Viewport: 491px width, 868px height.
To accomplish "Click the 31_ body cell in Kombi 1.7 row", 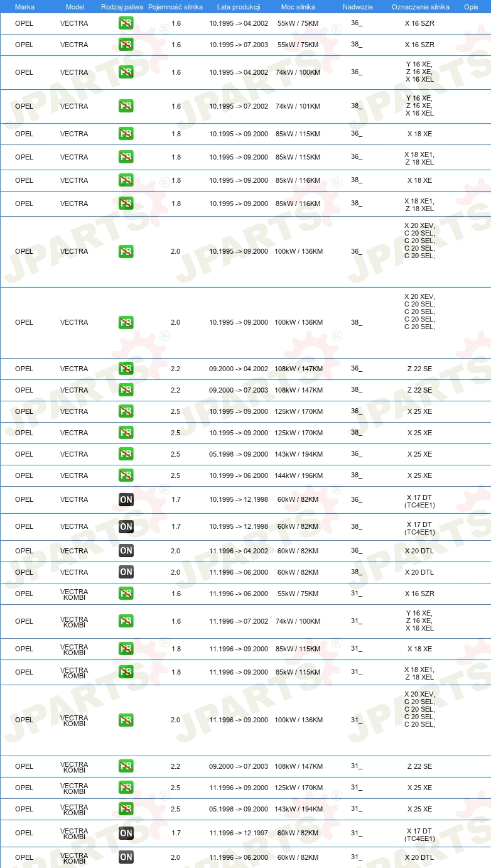I will [x=357, y=833].
